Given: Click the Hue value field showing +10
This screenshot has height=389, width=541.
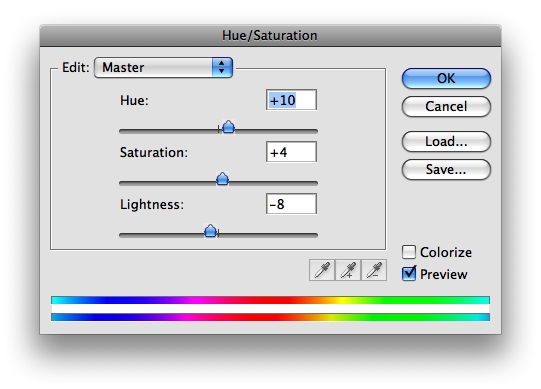Looking at the screenshot, I should click(292, 100).
